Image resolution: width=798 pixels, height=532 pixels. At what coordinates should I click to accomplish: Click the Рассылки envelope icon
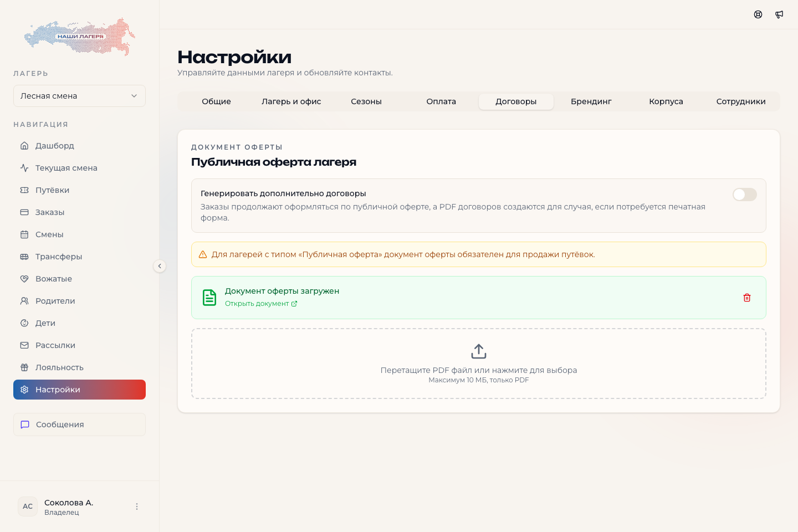click(x=24, y=345)
